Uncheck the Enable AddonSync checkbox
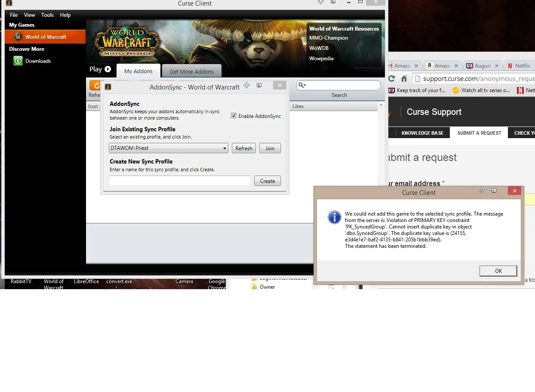The image size is (535, 392). tap(234, 116)
